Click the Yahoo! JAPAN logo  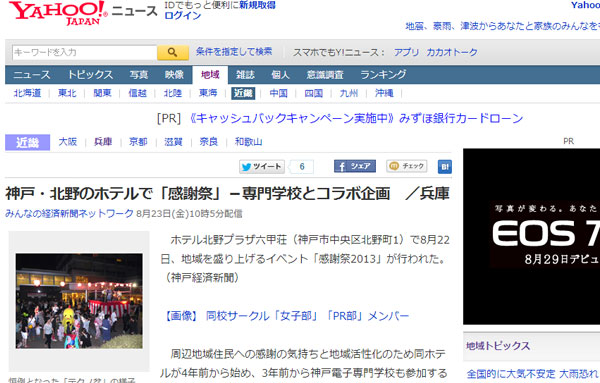tap(58, 13)
